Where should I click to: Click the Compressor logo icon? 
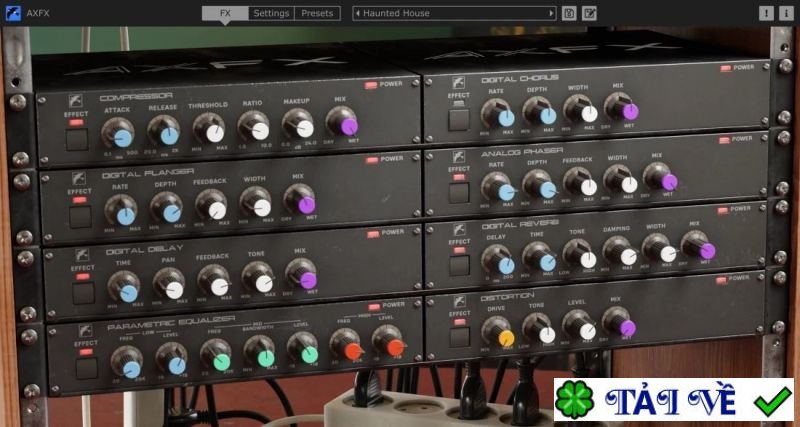(x=76, y=101)
